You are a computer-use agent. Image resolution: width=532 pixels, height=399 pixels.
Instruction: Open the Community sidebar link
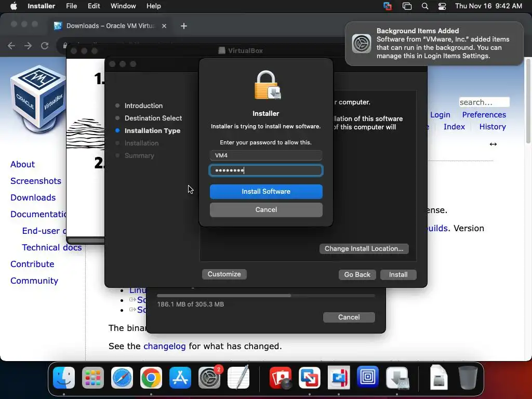tap(34, 281)
